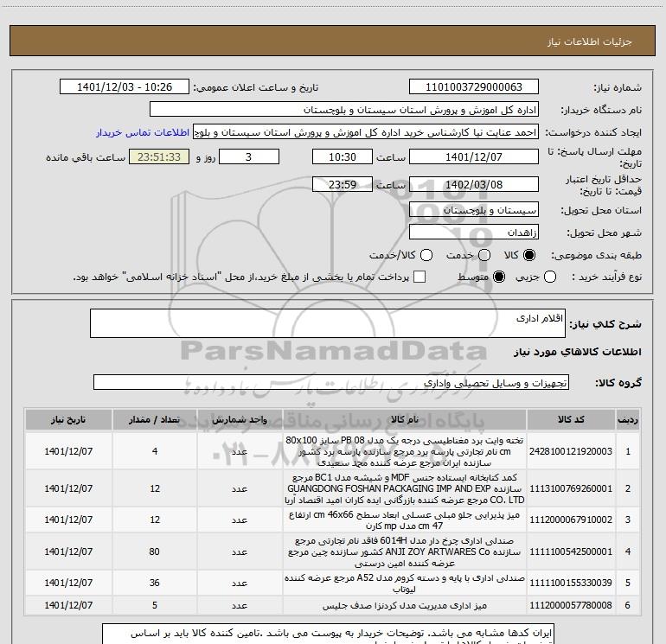Select item code 1111100155330039

pyautogui.click(x=571, y=583)
